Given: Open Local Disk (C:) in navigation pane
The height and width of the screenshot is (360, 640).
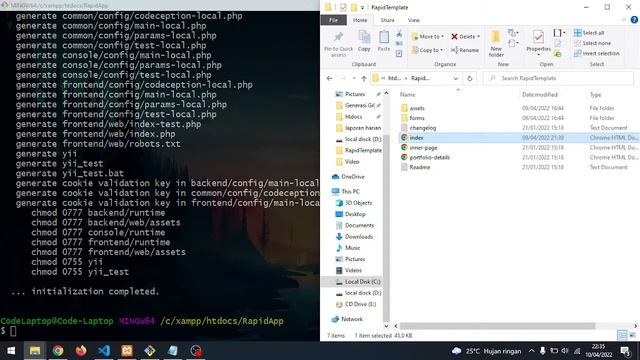Looking at the screenshot, I should (362, 282).
